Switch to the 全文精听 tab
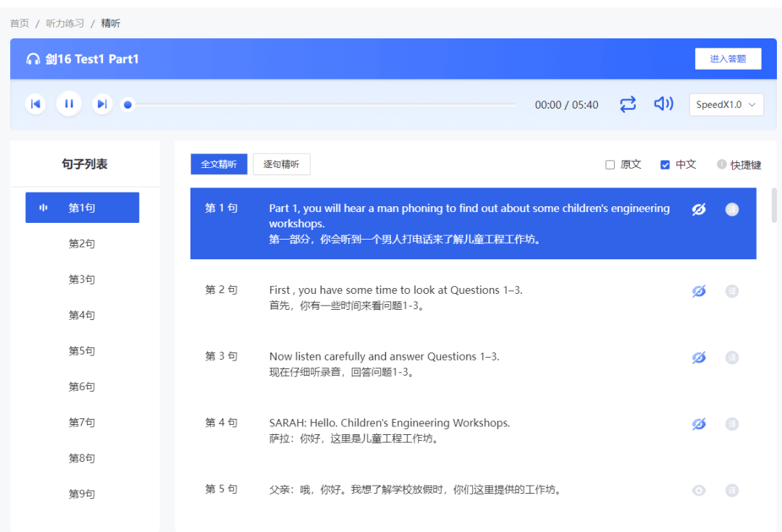This screenshot has height=532, width=782. [x=219, y=164]
